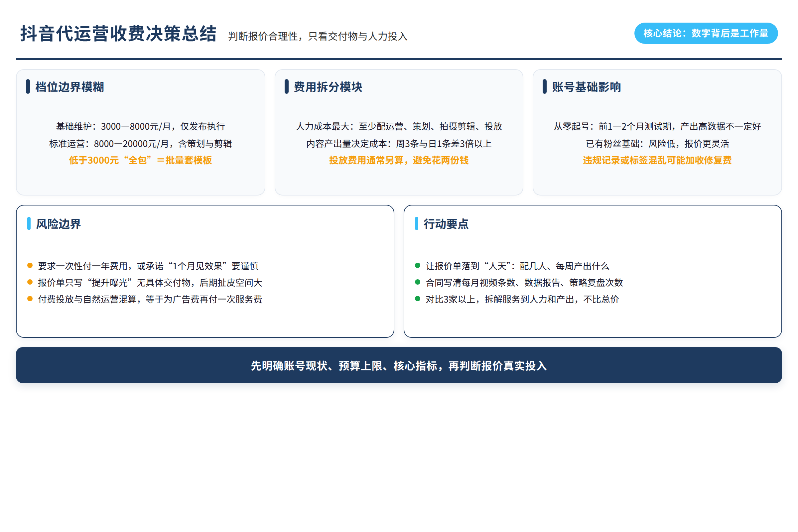The height and width of the screenshot is (532, 798).
Task: Click bullet 让报价单落到“人天” text
Action: click(x=517, y=266)
